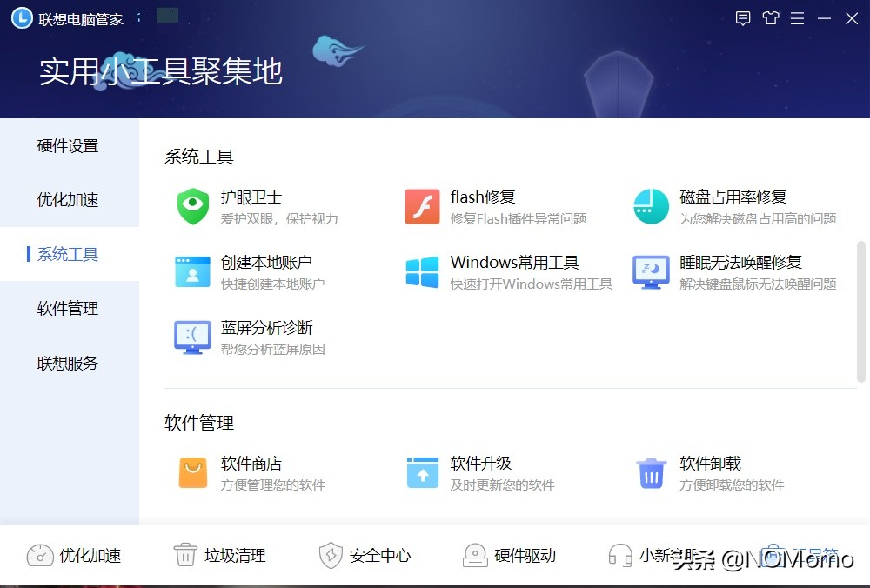The width and height of the screenshot is (870, 588).
Task: Open the 创建本地账户 local account icon
Action: tap(192, 272)
